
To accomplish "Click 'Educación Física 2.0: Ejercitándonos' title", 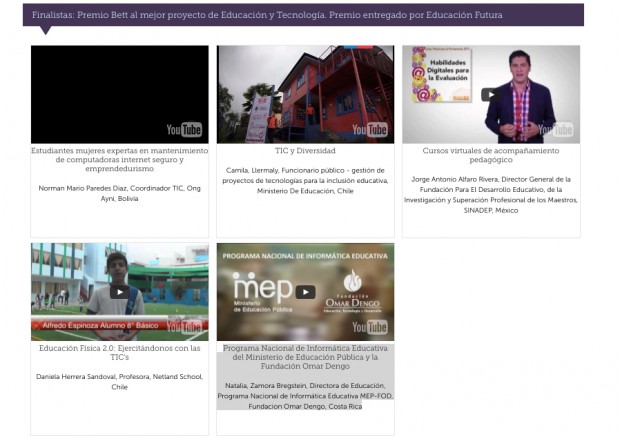I will coord(119,353).
